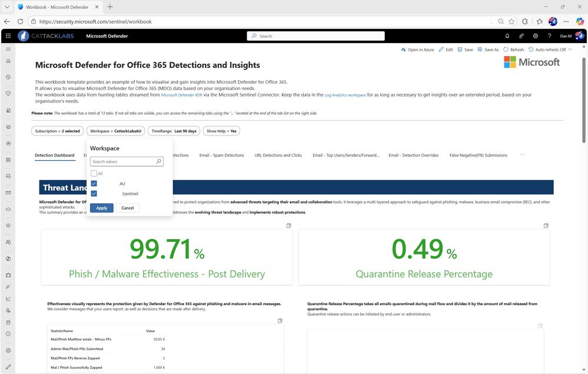Viewport: 588px width, 374px height.
Task: Click export icon above the StatisticName table
Action: (280, 321)
